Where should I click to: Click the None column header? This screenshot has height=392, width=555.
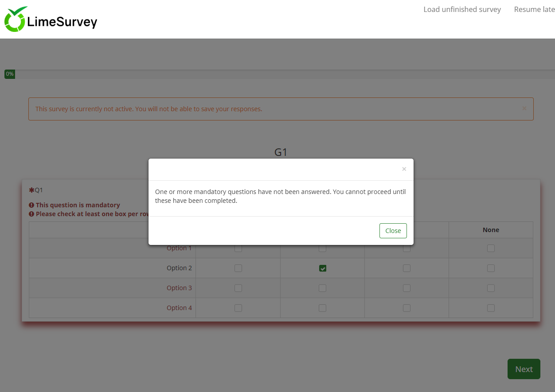coord(491,230)
